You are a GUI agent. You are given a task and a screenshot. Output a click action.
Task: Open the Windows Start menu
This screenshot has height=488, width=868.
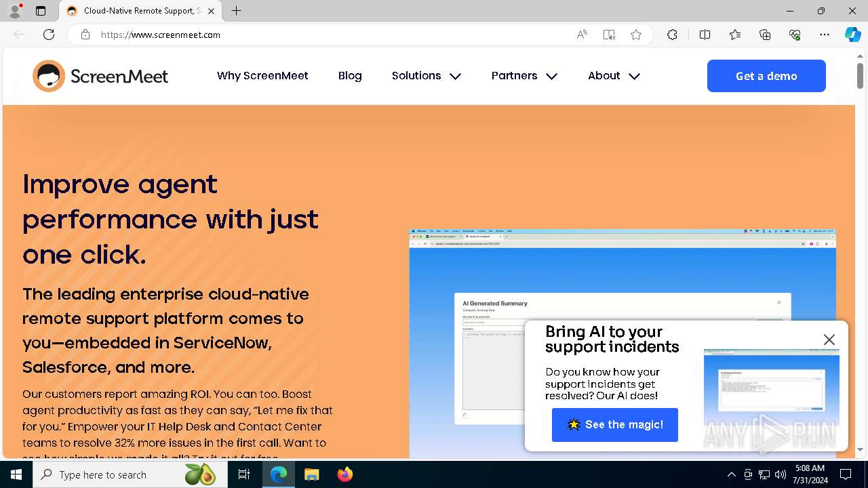[x=16, y=474]
